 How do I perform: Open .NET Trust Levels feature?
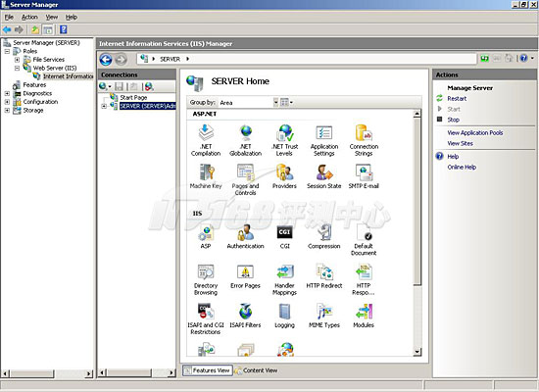click(x=284, y=141)
